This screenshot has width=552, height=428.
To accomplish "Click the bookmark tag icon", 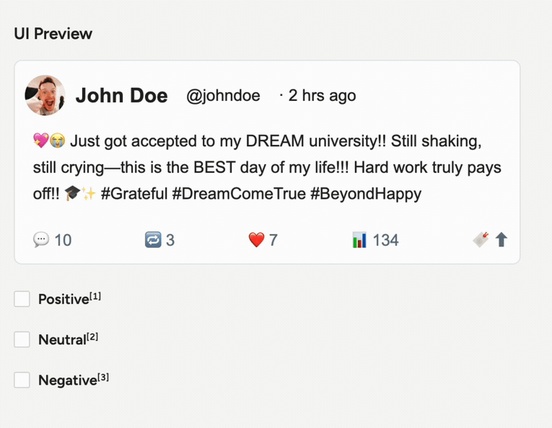I will (x=481, y=239).
